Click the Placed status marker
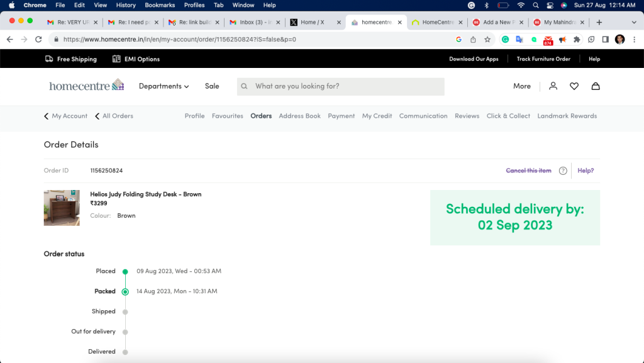Screen dimensions: 644x363 pos(125,271)
